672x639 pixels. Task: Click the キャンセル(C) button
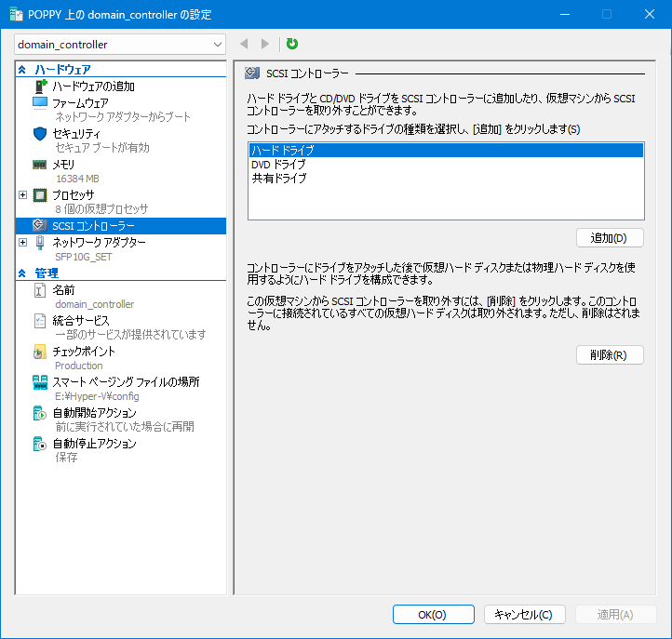pos(525,615)
